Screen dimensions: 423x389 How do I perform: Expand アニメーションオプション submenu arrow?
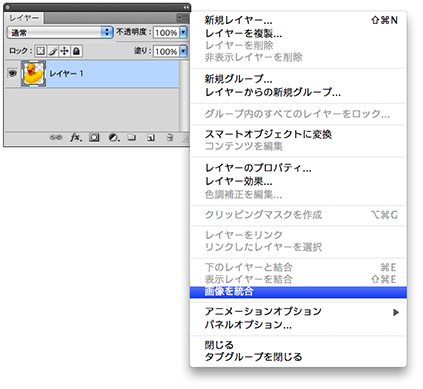396,312
